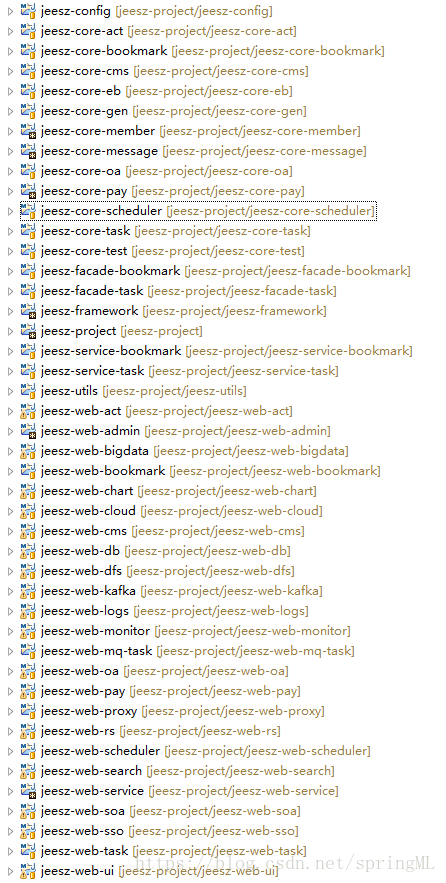Select the jeesz-web-bookmark project name

tap(103, 471)
